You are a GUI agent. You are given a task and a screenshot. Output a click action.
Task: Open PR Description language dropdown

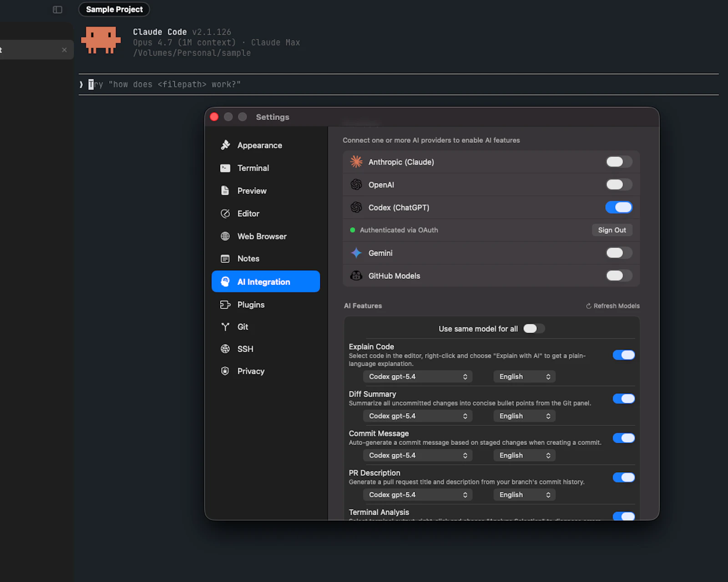[525, 495]
